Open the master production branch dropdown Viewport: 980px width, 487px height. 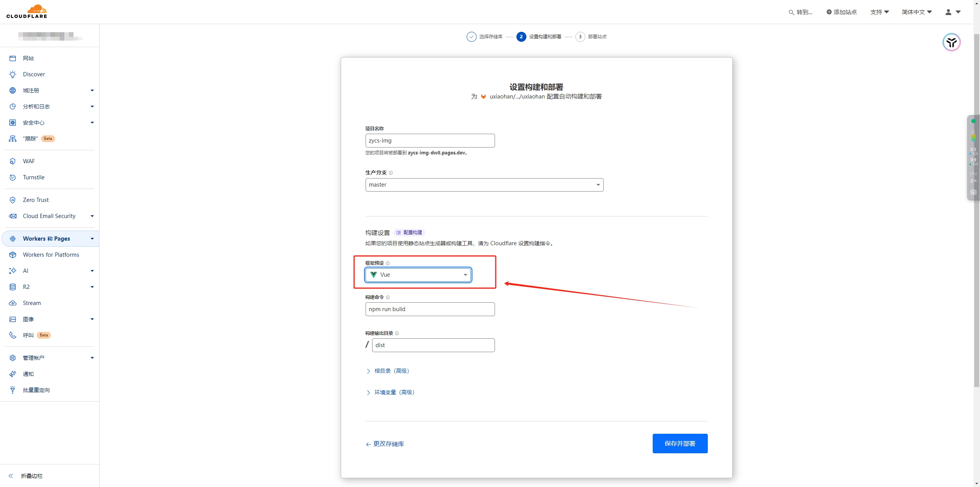coord(484,185)
